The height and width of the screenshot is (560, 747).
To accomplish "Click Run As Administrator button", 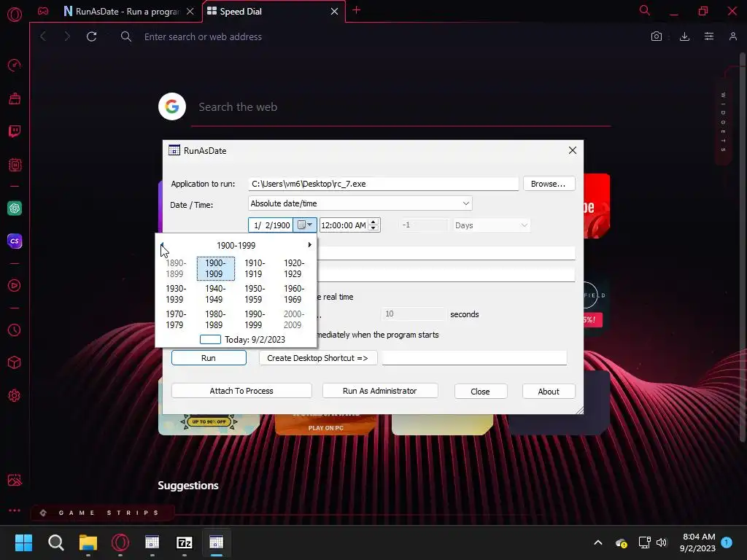I will (379, 391).
